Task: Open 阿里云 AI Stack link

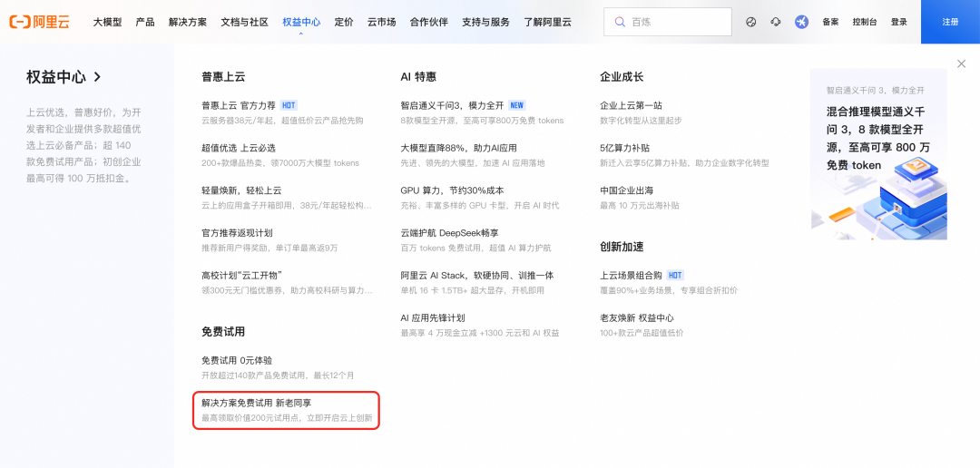Action: [x=477, y=276]
